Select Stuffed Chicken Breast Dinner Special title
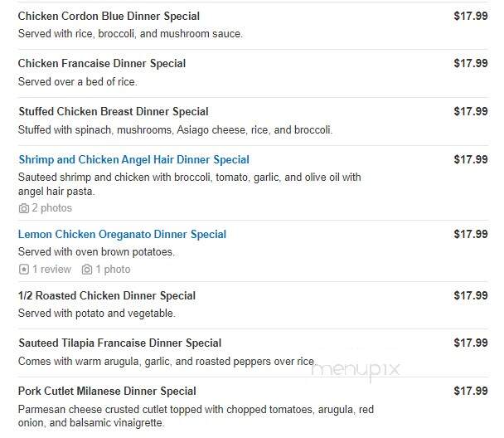This screenshot has width=504, height=438. (x=113, y=112)
